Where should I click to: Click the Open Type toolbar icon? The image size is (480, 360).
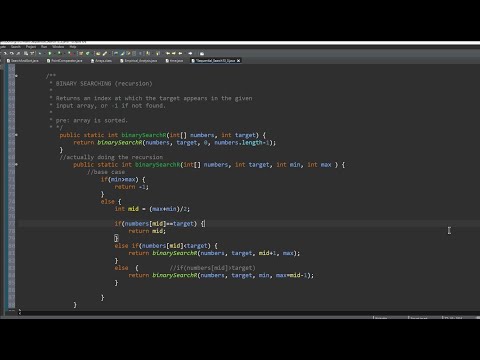point(98,53)
